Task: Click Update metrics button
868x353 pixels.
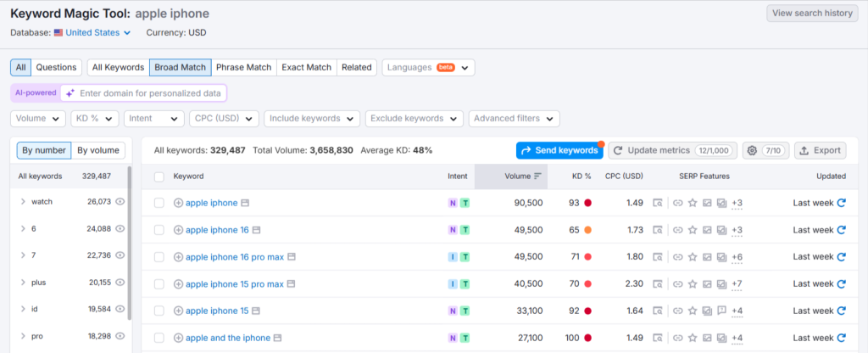Action: click(x=673, y=150)
